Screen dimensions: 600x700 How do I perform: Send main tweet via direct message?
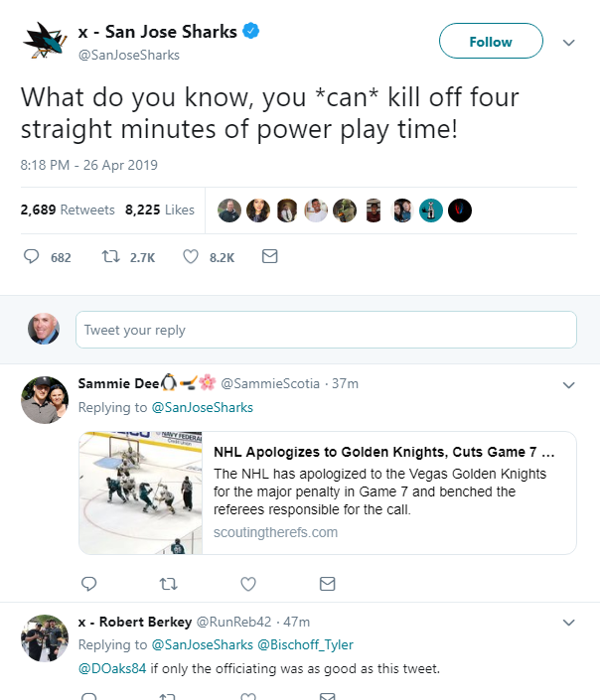click(x=268, y=256)
